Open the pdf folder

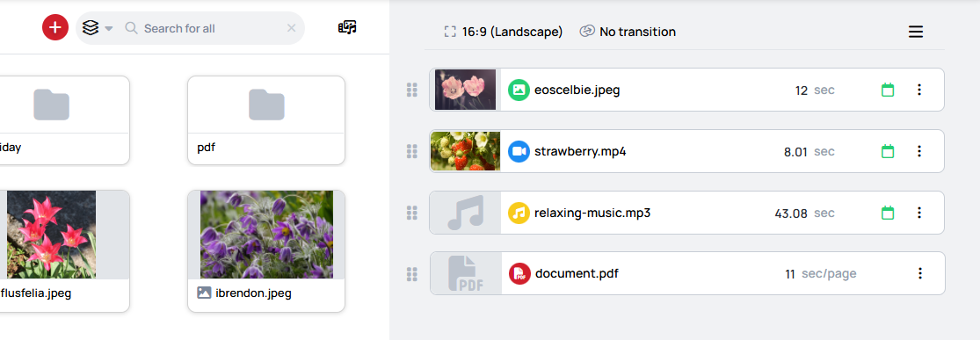pos(266,120)
